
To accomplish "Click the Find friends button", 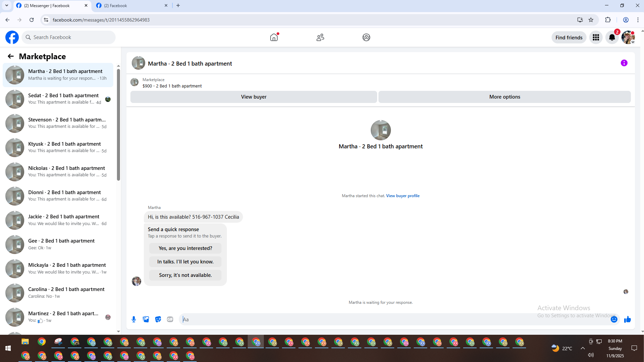I will point(569,37).
